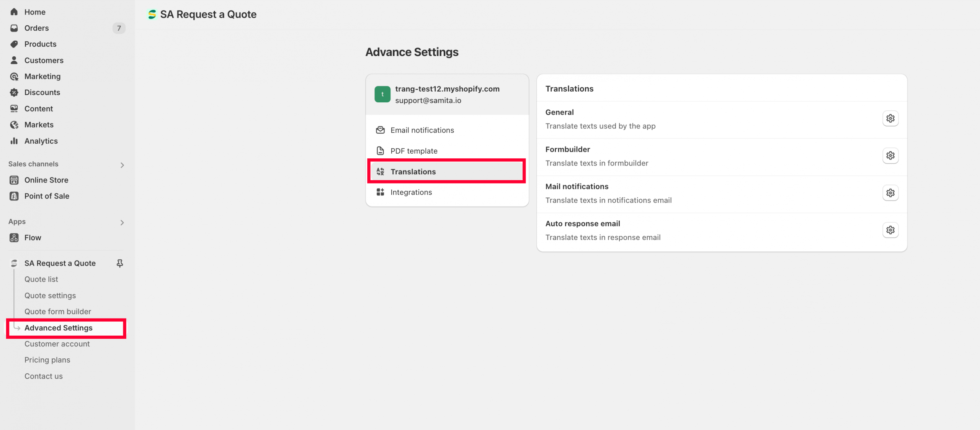Viewport: 980px width, 430px height.
Task: Go to Quote list
Action: 41,279
